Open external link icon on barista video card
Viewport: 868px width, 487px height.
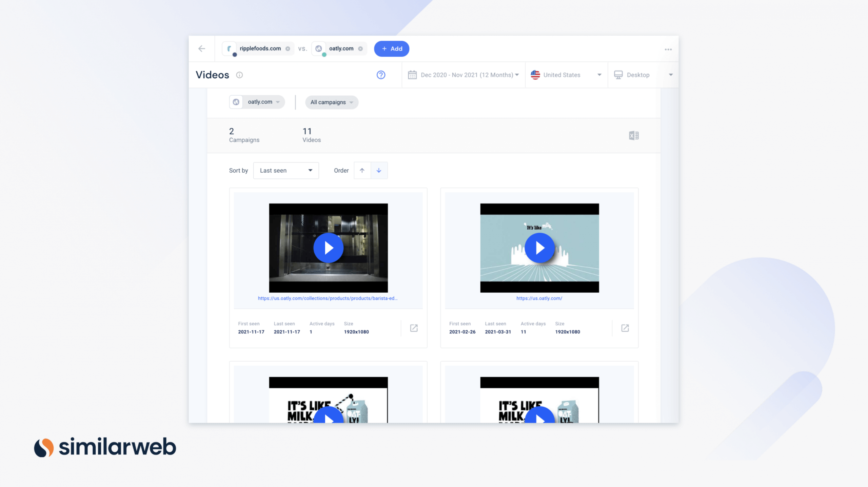(x=413, y=328)
